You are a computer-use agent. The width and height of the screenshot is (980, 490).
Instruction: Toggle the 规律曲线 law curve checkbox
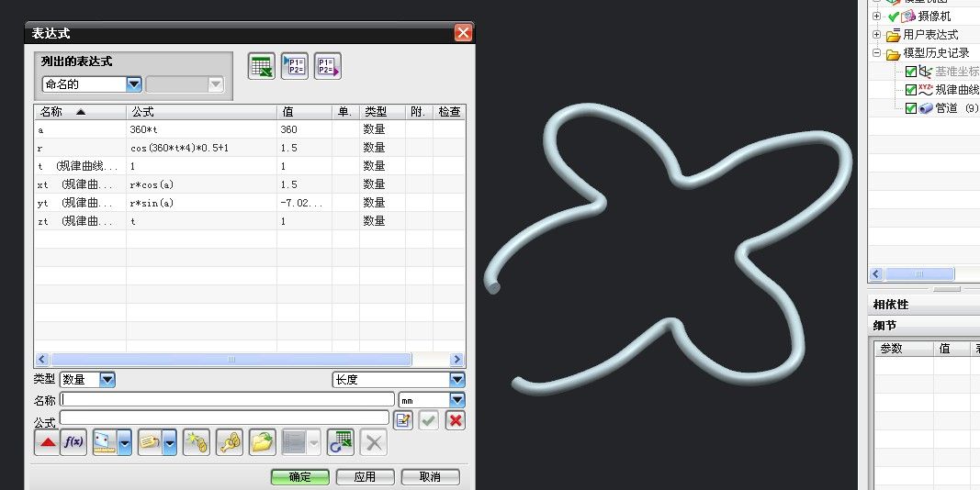coord(911,90)
